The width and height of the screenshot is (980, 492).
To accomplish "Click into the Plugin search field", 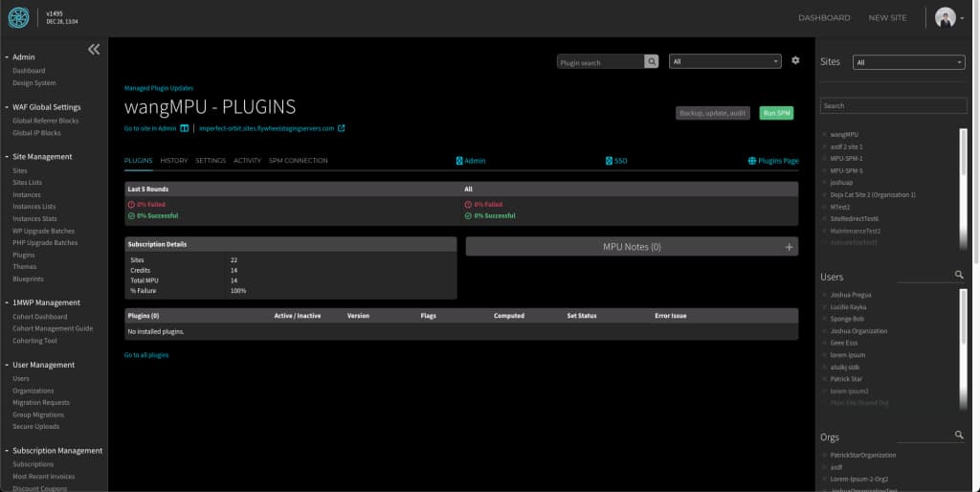I will coord(601,61).
